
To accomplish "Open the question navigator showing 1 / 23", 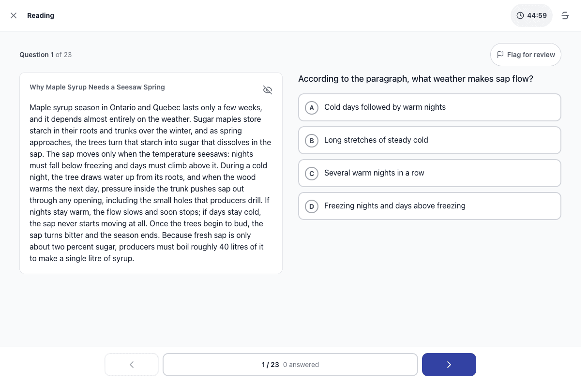I will click(x=290, y=365).
